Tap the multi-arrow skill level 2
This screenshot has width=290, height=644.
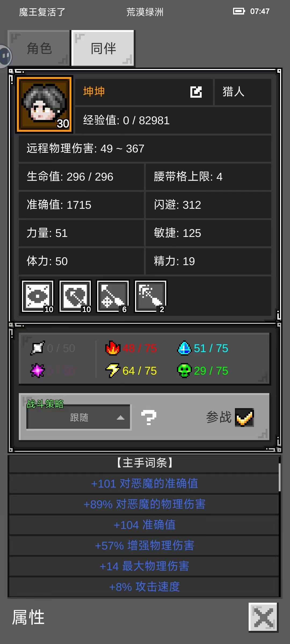click(150, 296)
